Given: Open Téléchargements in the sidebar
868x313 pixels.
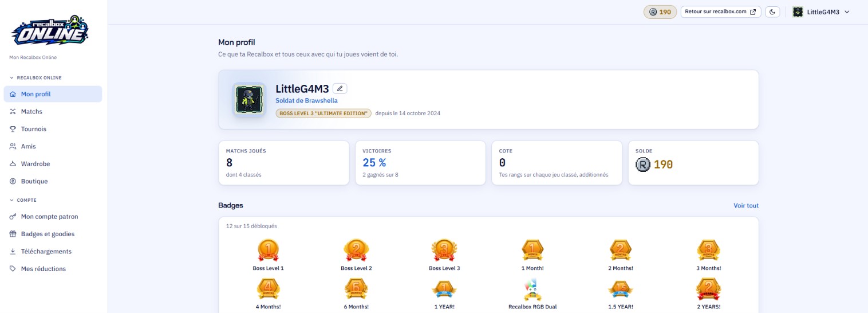Looking at the screenshot, I should point(53,251).
